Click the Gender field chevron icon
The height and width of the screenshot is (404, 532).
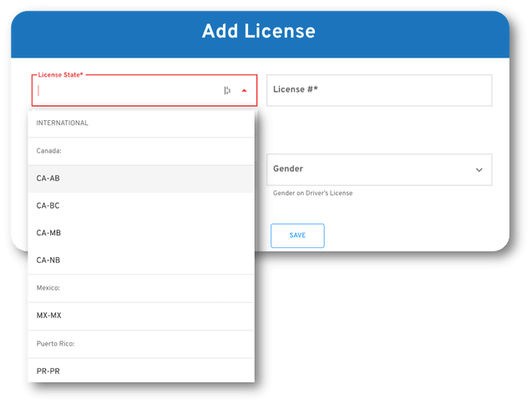(x=479, y=169)
